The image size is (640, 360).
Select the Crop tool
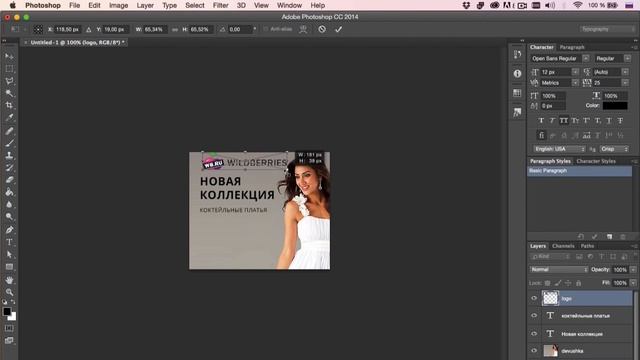[x=9, y=105]
